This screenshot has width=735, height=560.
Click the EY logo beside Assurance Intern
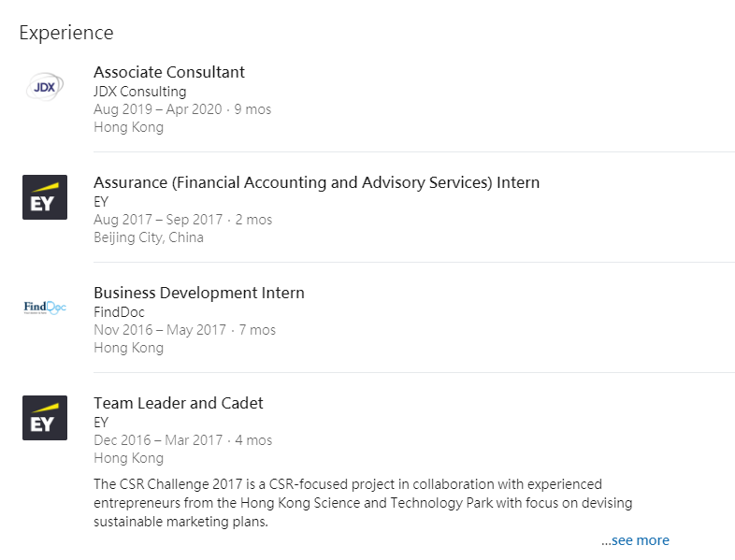pyautogui.click(x=45, y=197)
